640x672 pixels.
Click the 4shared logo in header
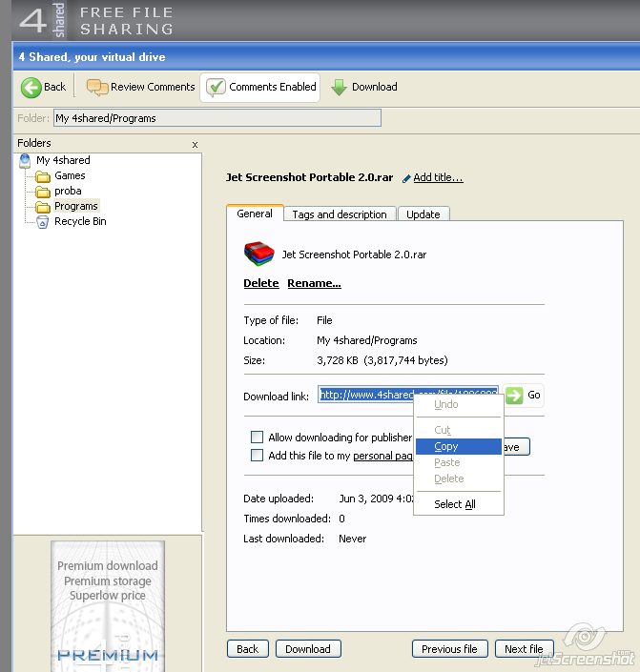pos(42,20)
